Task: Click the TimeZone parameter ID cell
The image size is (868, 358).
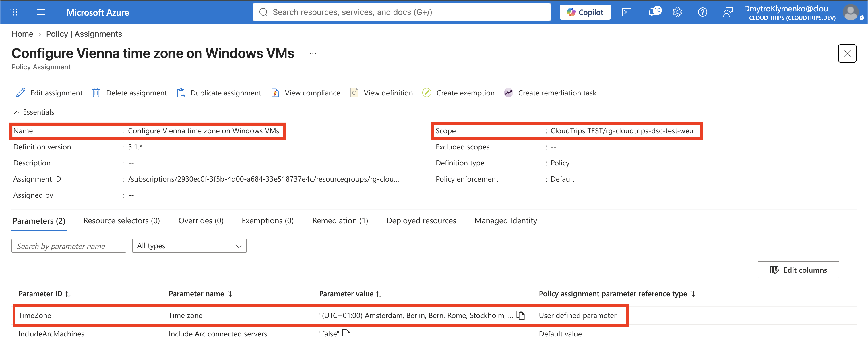Action: coord(35,315)
